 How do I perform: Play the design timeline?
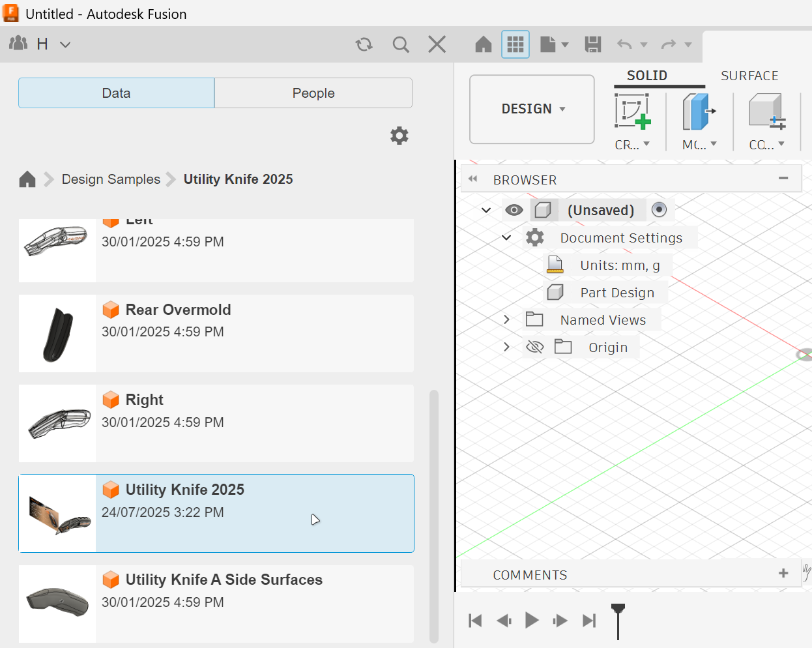pyautogui.click(x=532, y=620)
